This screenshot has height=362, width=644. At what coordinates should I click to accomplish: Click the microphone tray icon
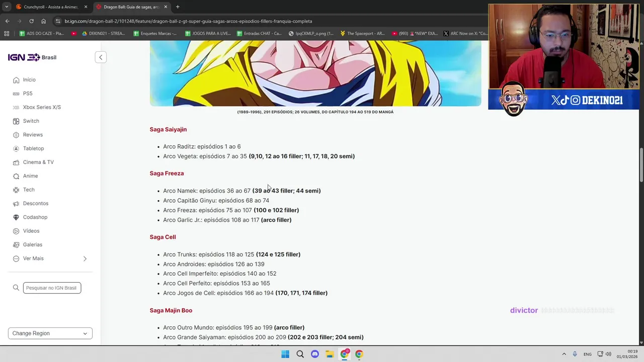coord(575,354)
